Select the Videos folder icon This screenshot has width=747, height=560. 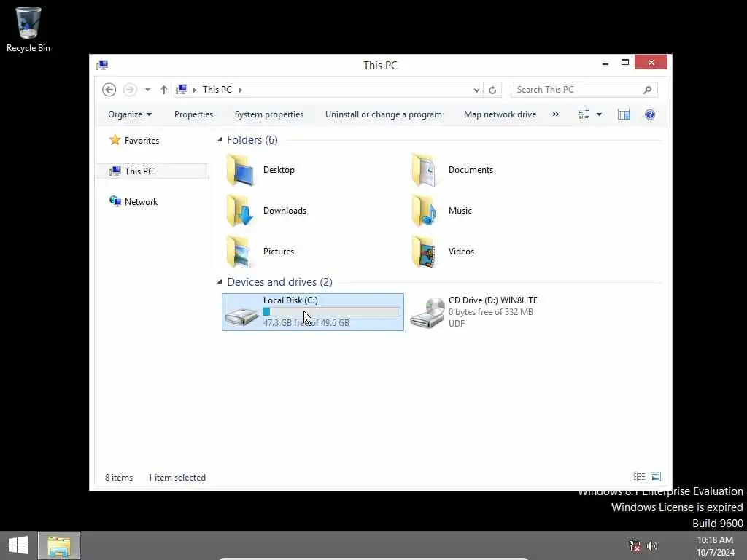[x=424, y=252]
